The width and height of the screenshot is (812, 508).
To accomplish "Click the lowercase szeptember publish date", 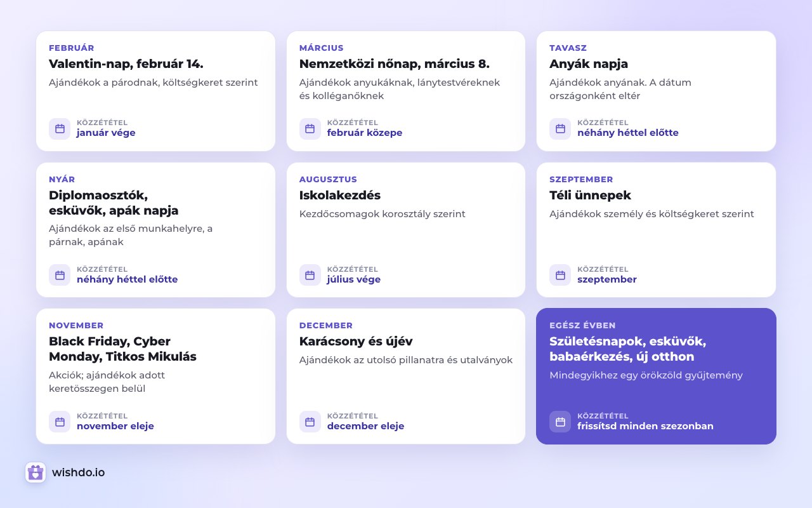I will (607, 279).
